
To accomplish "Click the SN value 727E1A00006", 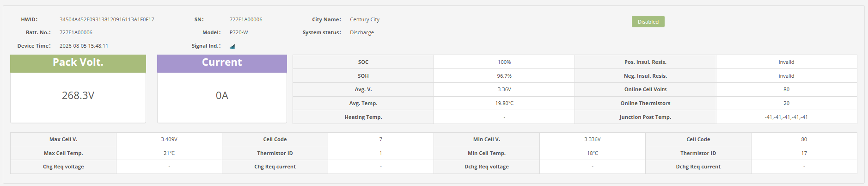I will click(x=246, y=19).
